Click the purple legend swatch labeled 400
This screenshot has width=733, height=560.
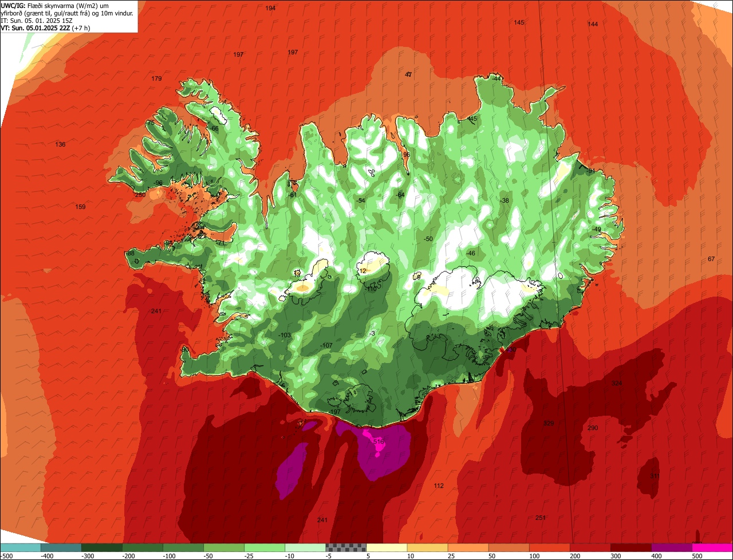tap(672, 547)
